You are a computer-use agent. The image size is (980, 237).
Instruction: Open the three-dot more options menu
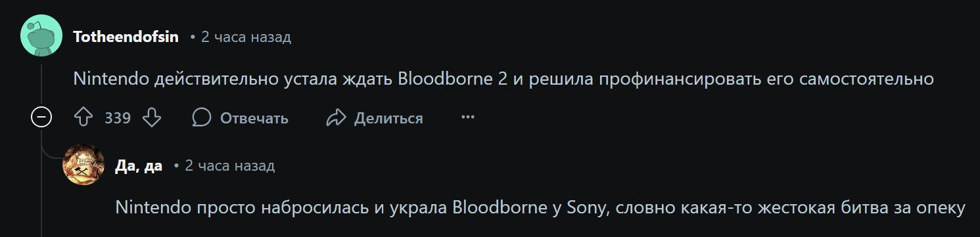tap(468, 118)
